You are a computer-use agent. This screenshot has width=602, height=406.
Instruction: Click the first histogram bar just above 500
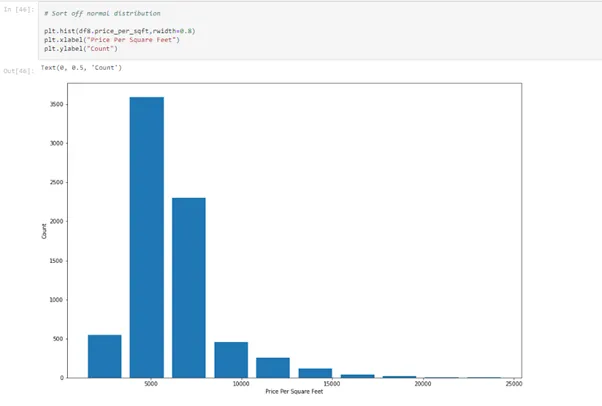click(x=104, y=356)
